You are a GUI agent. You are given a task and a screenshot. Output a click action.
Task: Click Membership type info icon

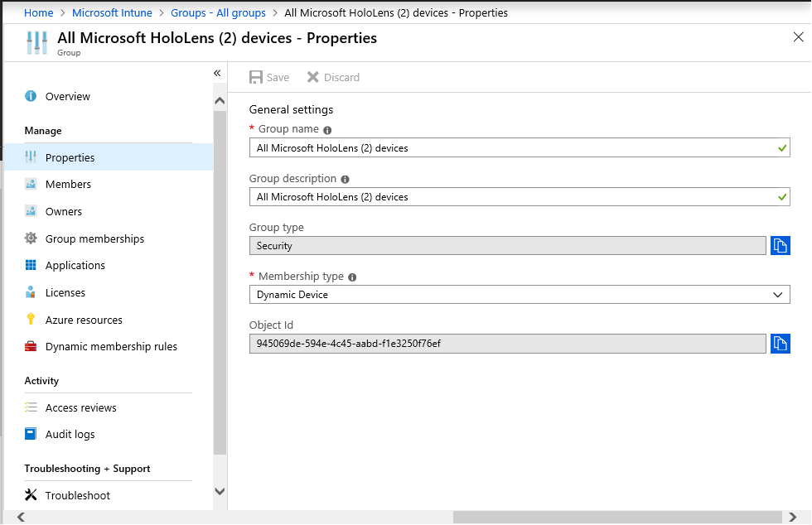352,277
